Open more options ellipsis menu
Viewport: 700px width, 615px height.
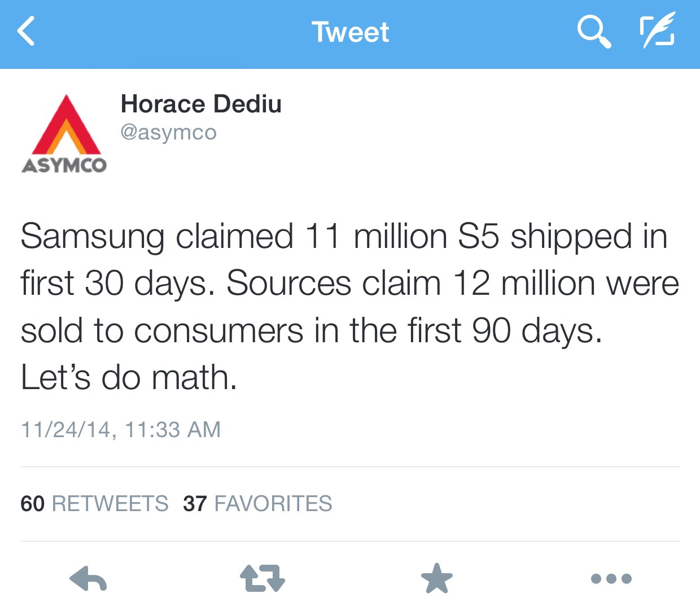[x=611, y=579]
